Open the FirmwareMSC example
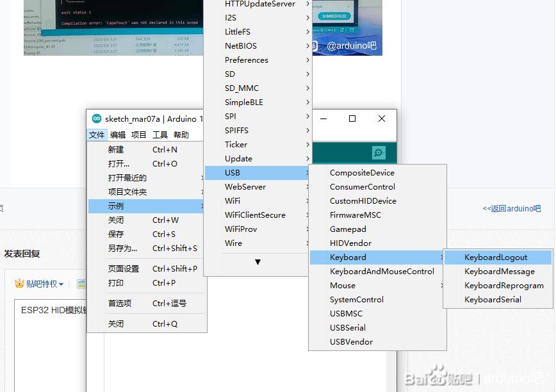 377,215
